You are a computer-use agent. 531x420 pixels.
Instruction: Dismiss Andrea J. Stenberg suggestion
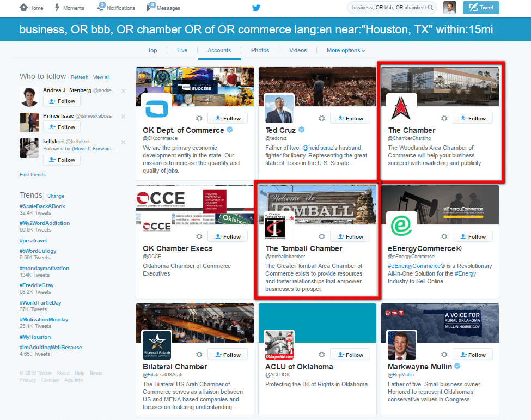[x=123, y=91]
